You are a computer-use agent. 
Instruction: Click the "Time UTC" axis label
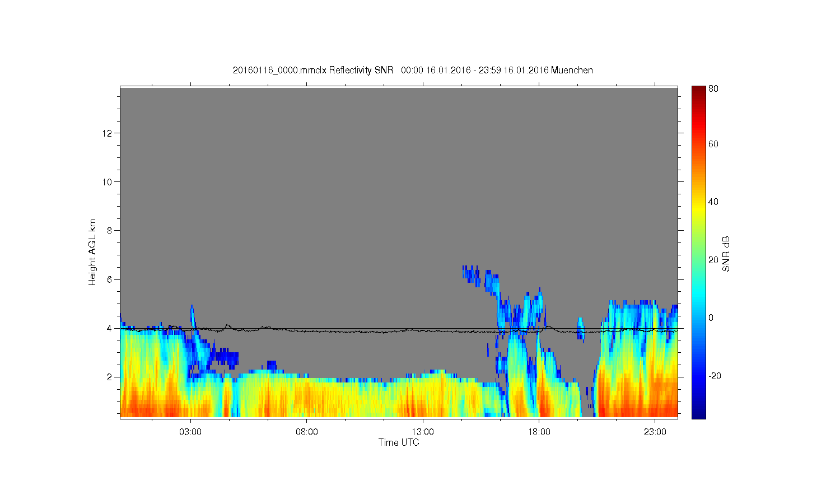click(399, 442)
